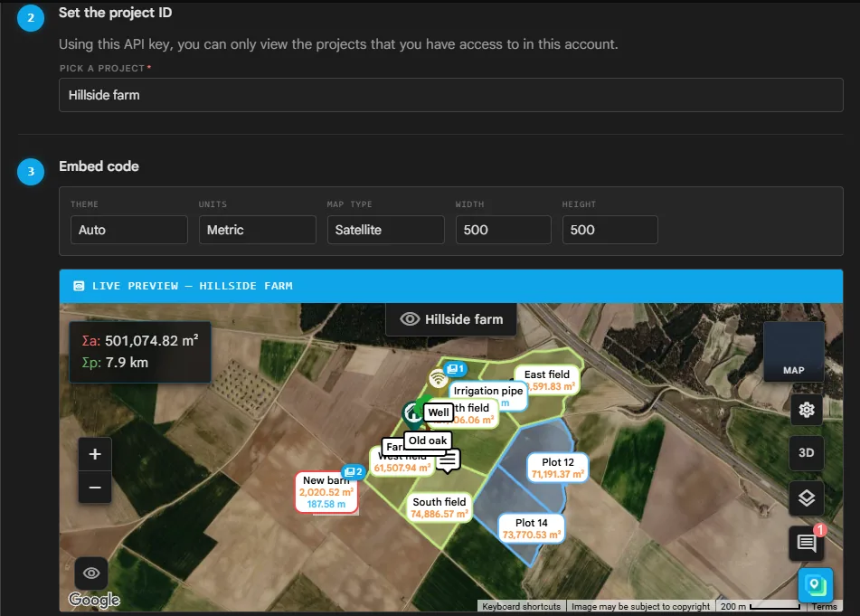Click the MAP type thumbnail
Viewport: 860px width, 616px height.
(794, 352)
